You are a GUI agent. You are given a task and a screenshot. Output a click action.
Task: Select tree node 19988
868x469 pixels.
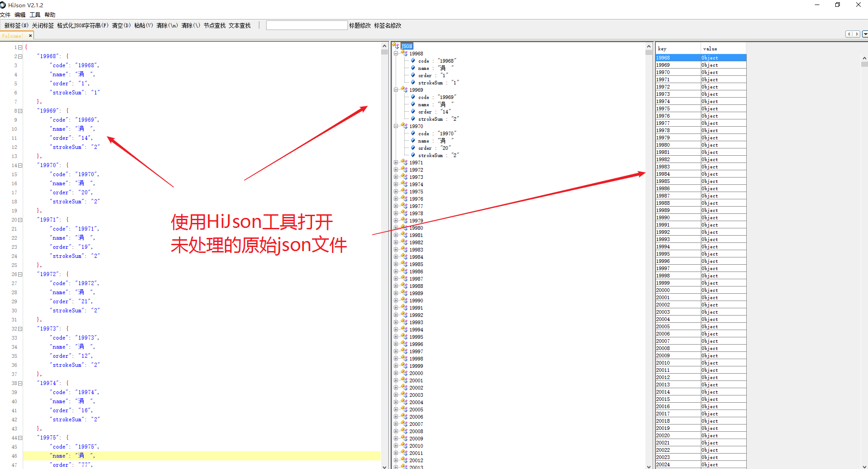coord(416,286)
